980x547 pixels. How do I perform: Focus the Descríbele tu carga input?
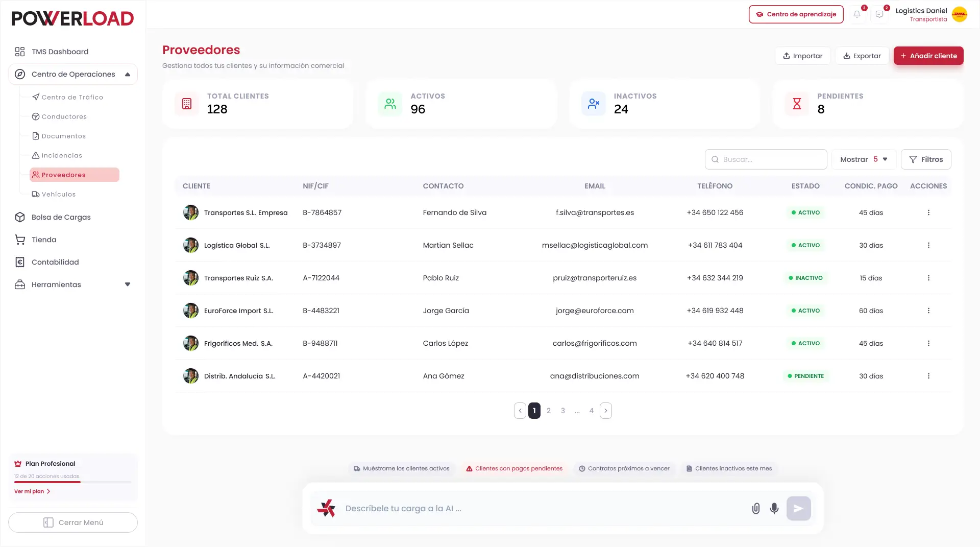point(544,508)
